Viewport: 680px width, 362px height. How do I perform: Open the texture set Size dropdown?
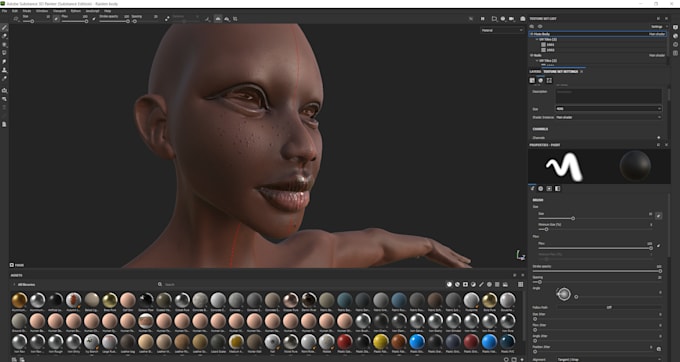click(608, 108)
